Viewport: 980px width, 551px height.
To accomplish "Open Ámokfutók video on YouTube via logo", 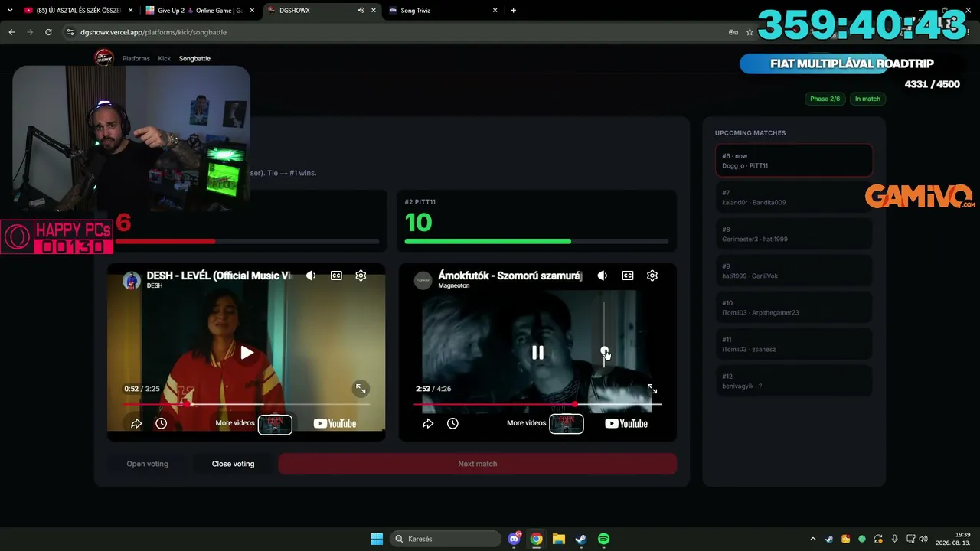I will 626,423.
